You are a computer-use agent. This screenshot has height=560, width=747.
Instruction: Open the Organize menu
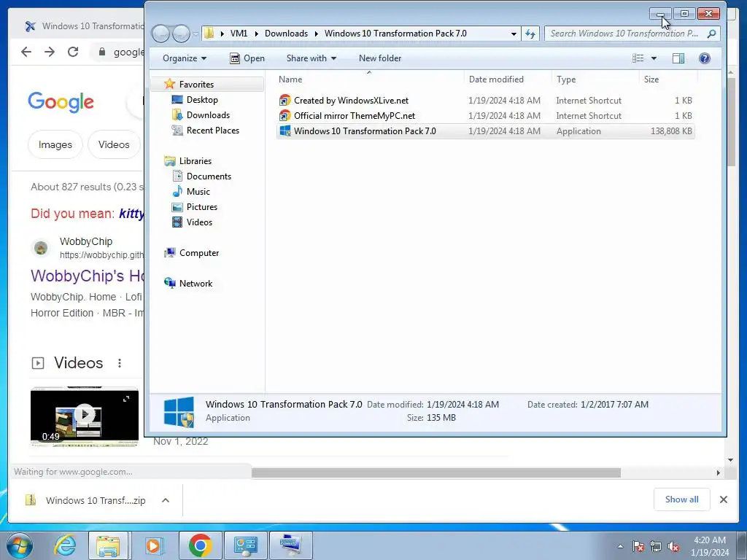click(185, 58)
